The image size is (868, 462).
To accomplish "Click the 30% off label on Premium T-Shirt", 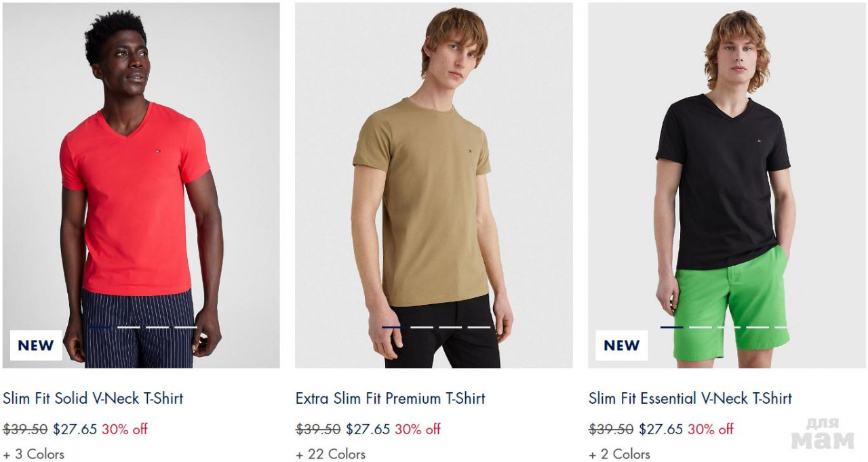I will coord(418,429).
